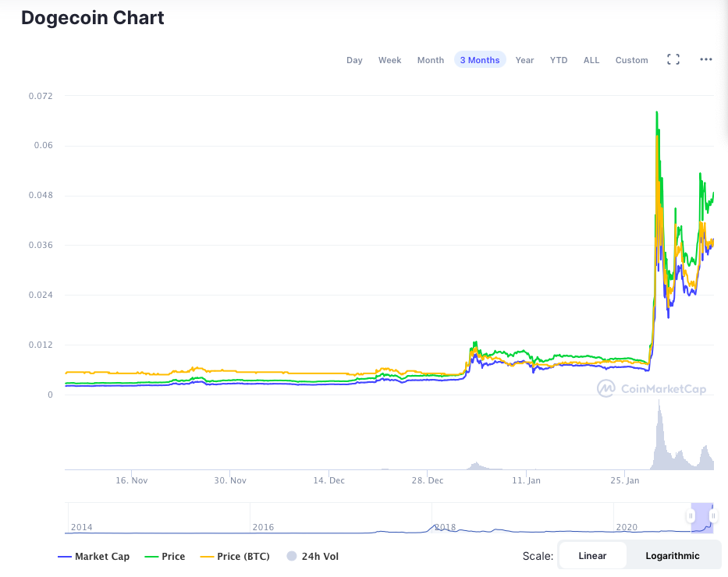Switch to the Day time range
This screenshot has height=577, width=728.
(354, 59)
